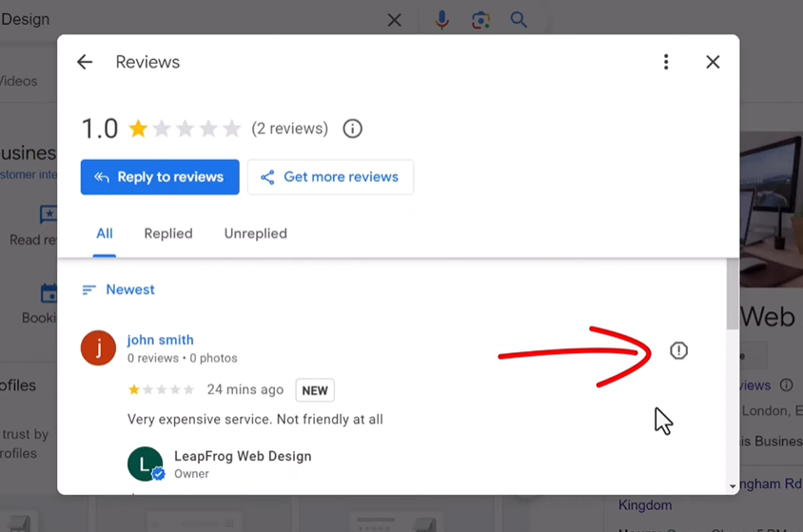Screen dimensions: 803x532
Task: Clear the search box with X icon
Action: point(394,20)
